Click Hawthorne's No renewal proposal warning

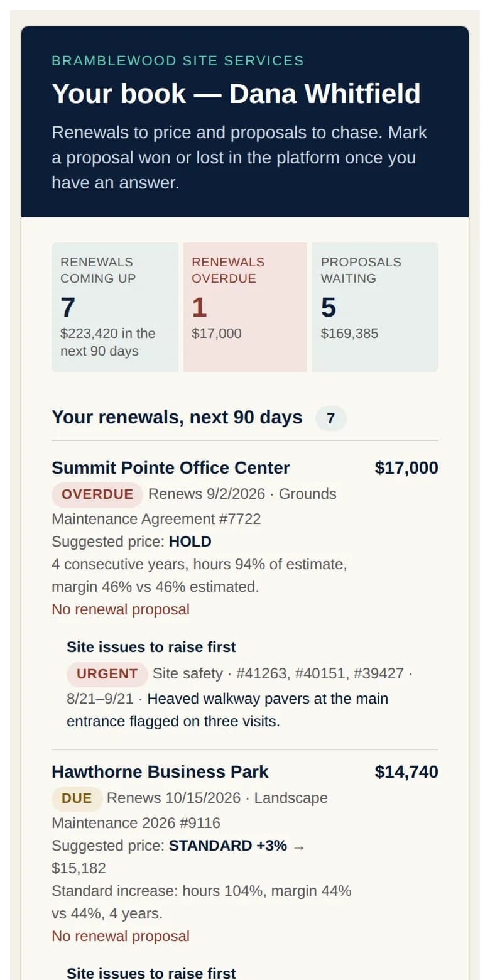(x=121, y=936)
